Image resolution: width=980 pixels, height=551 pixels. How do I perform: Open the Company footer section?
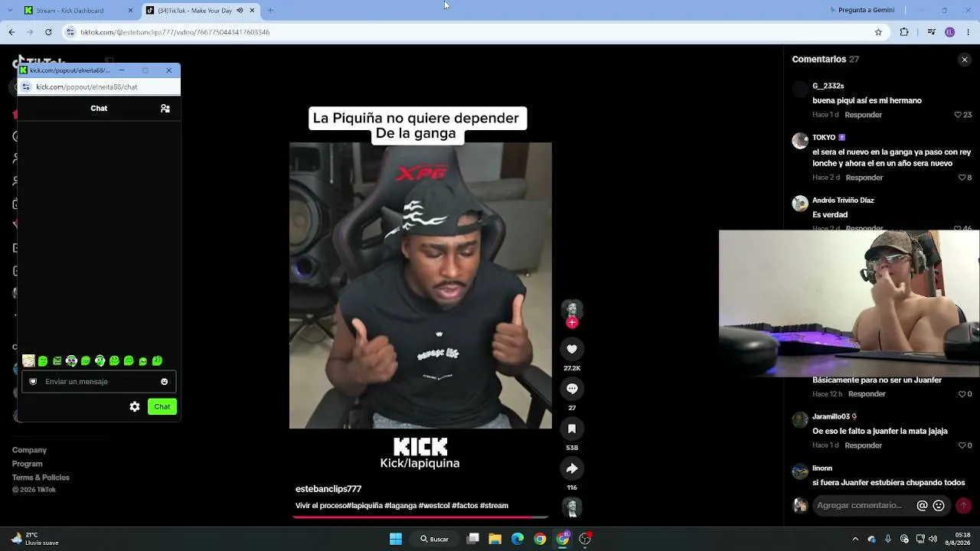click(x=29, y=451)
